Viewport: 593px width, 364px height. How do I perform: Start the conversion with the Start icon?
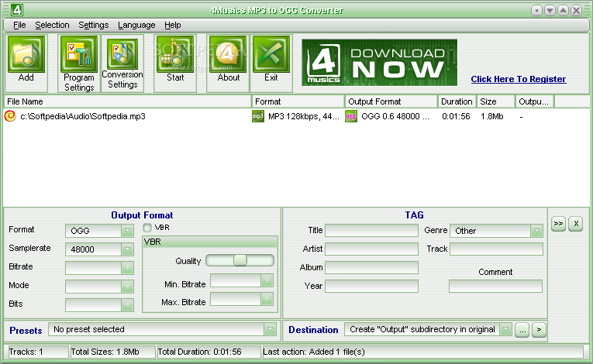[175, 54]
